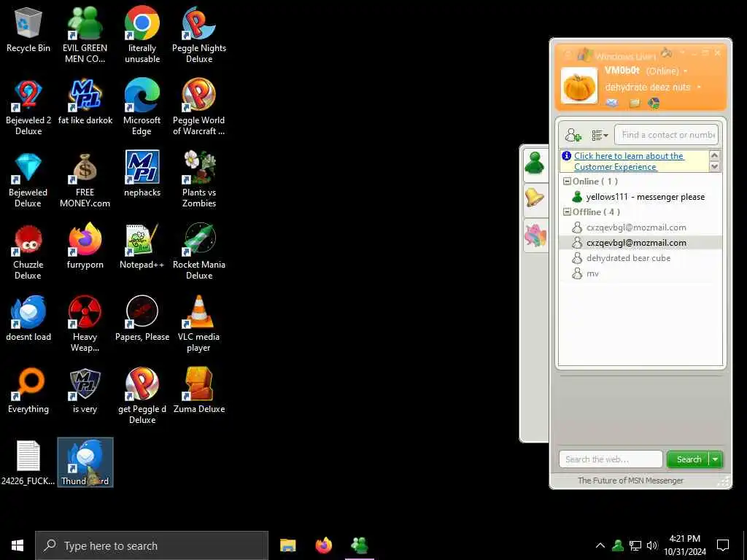The image size is (747, 560).
Task: Show hidden system tray icons
Action: [x=600, y=545]
